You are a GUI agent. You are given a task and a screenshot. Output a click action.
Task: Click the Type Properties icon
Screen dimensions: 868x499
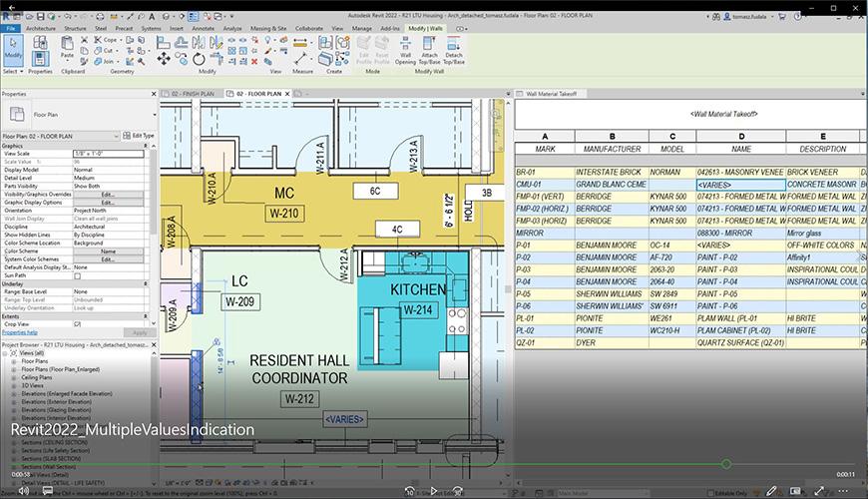tap(40, 42)
